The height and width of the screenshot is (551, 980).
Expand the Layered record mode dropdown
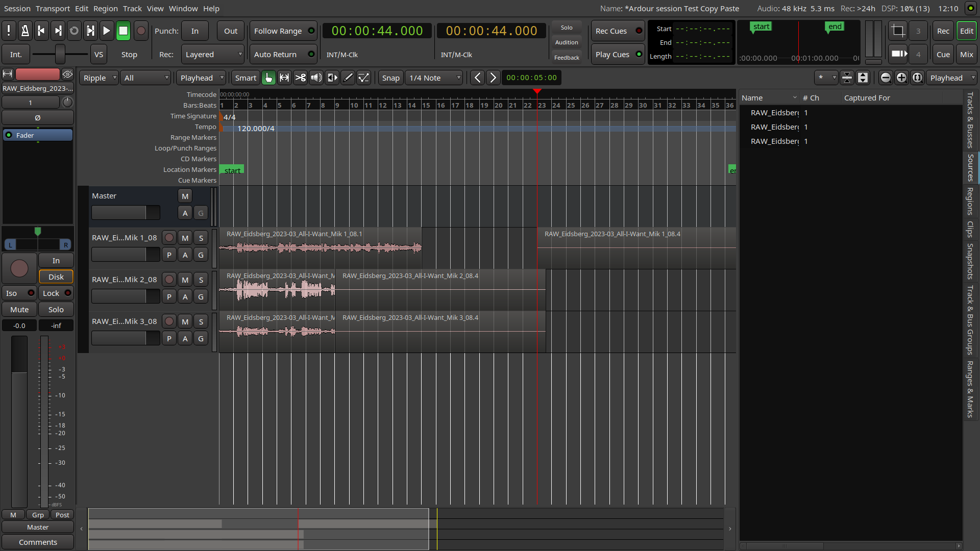tap(213, 54)
